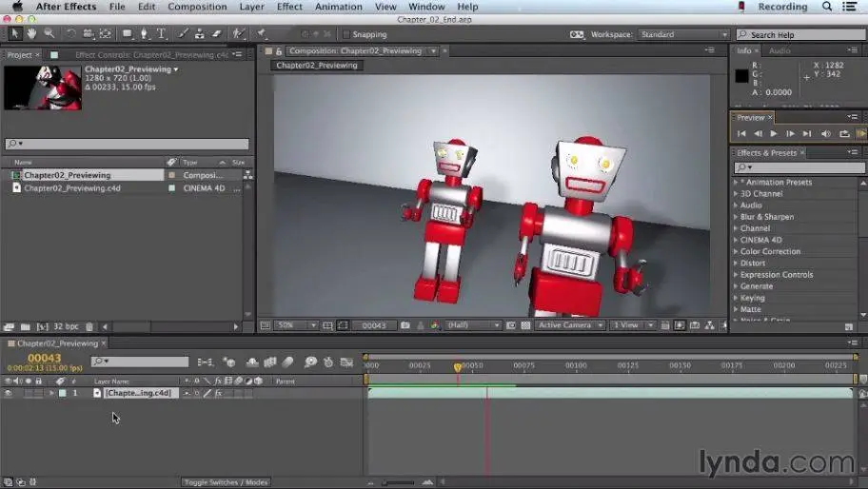
Task: Select the Pen tool
Action: tap(145, 33)
